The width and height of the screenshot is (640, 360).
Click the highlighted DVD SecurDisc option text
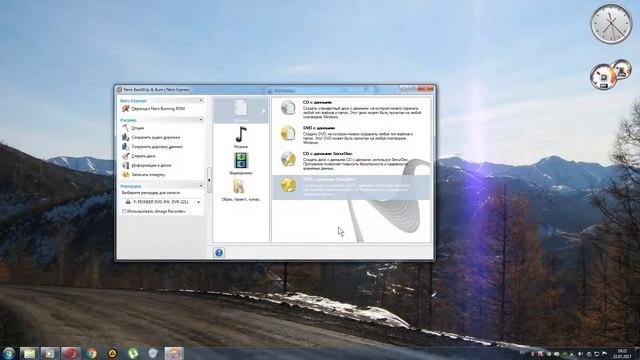coord(356,187)
